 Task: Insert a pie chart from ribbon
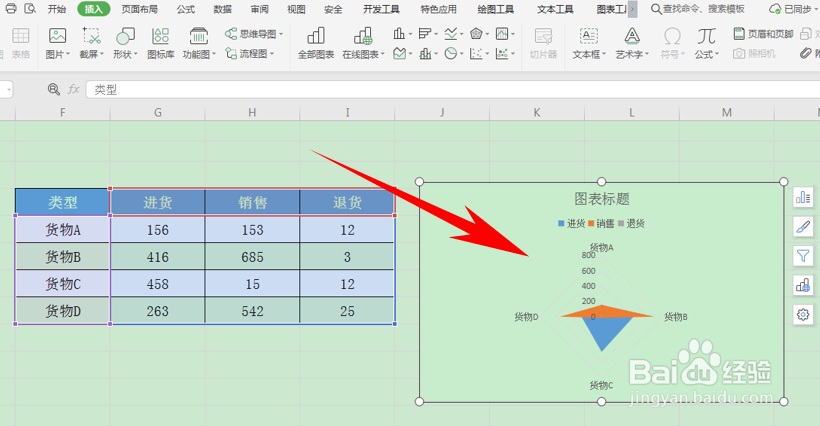coord(453,53)
